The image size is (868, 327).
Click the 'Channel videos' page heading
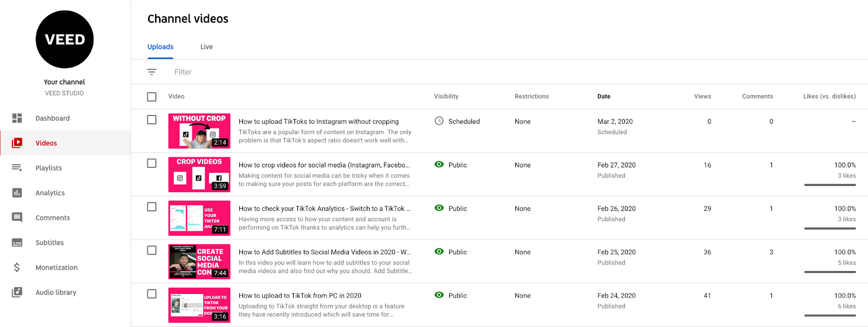[x=188, y=18]
